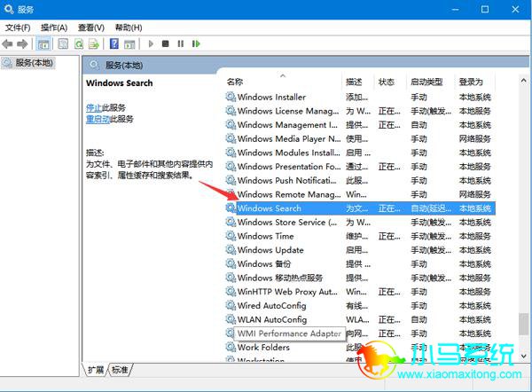Click the Start Service play button
Screen dimensions: 532x392
tap(151, 43)
